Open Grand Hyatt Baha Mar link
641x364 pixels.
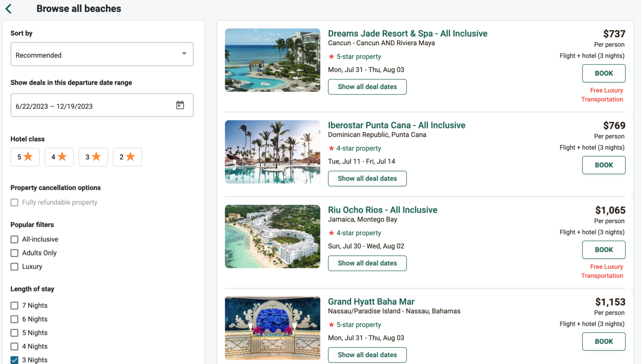coord(371,301)
